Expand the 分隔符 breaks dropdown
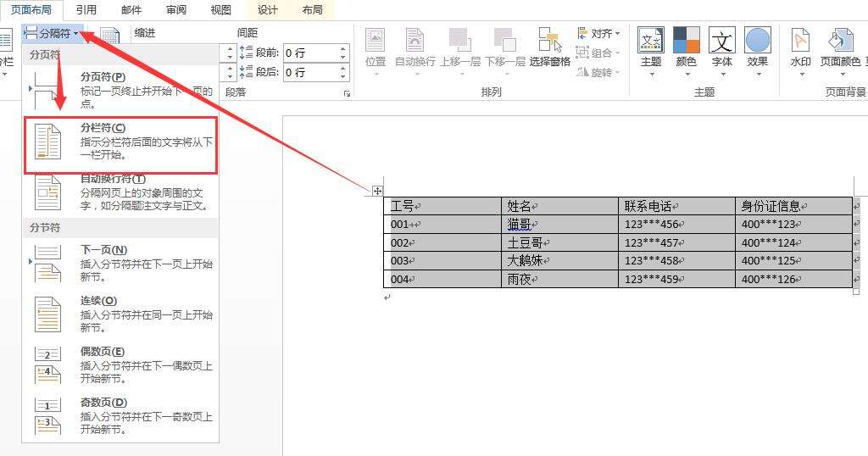Image resolution: width=868 pixels, height=456 pixels. (x=53, y=34)
